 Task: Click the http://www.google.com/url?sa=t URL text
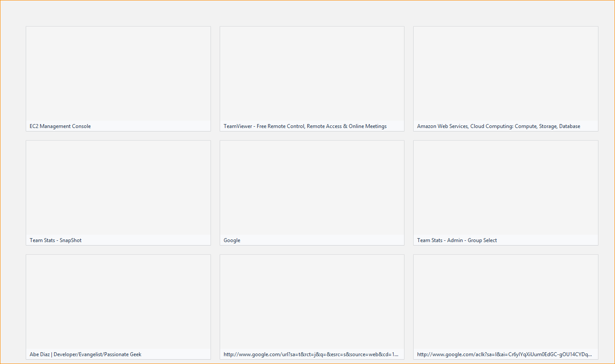click(x=311, y=354)
